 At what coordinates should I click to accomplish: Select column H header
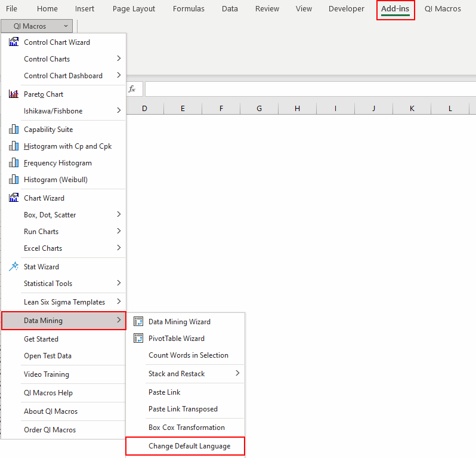(297, 109)
